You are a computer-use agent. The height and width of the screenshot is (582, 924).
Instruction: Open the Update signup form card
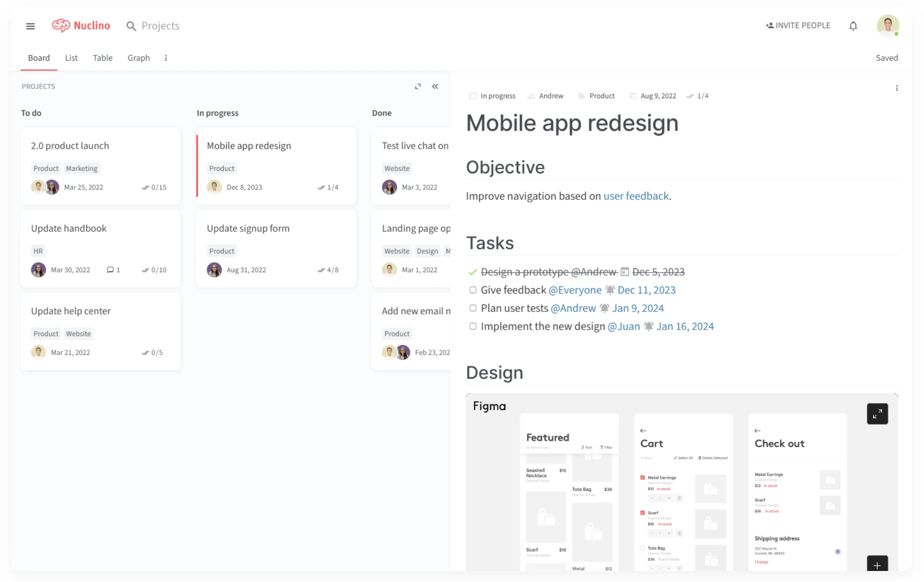[276, 248]
